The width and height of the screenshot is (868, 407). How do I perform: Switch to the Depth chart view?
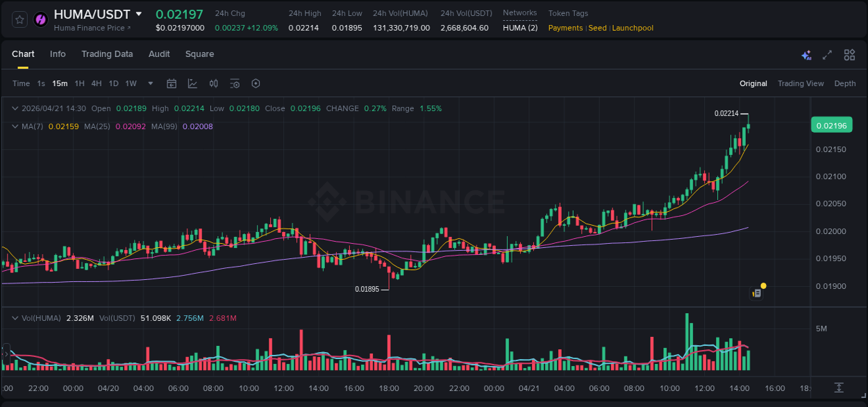(845, 83)
